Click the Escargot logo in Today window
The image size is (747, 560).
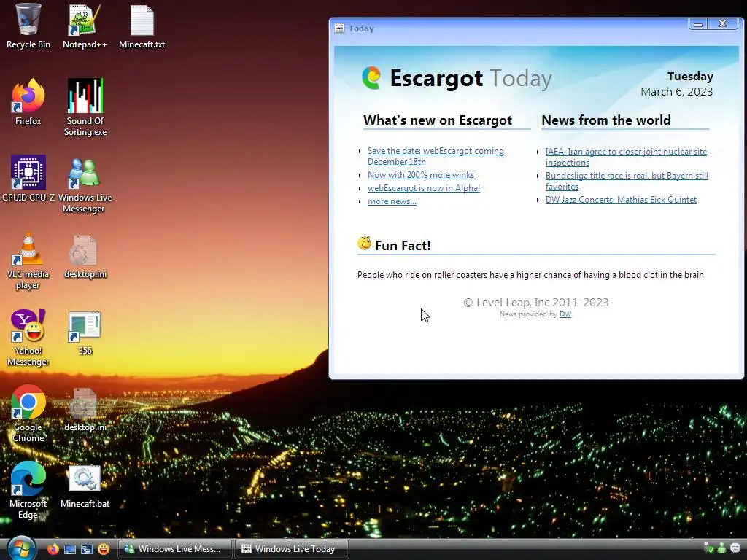[371, 77]
